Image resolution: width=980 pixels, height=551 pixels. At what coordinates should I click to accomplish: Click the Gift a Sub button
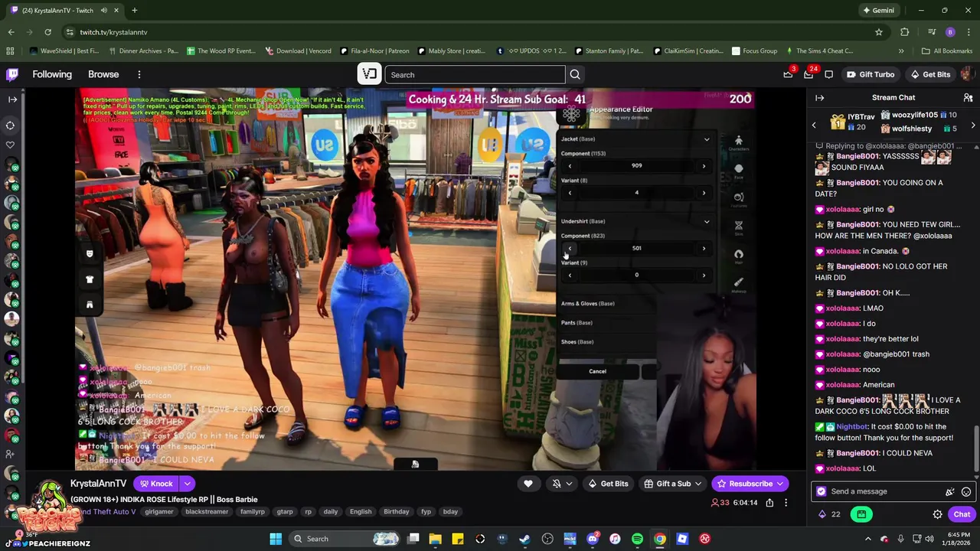[673, 484]
